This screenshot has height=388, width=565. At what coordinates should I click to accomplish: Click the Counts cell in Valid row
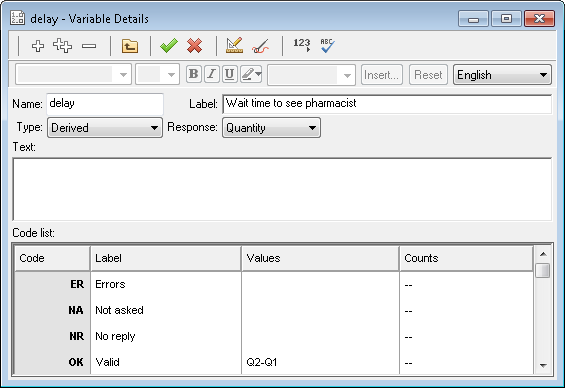[466, 362]
